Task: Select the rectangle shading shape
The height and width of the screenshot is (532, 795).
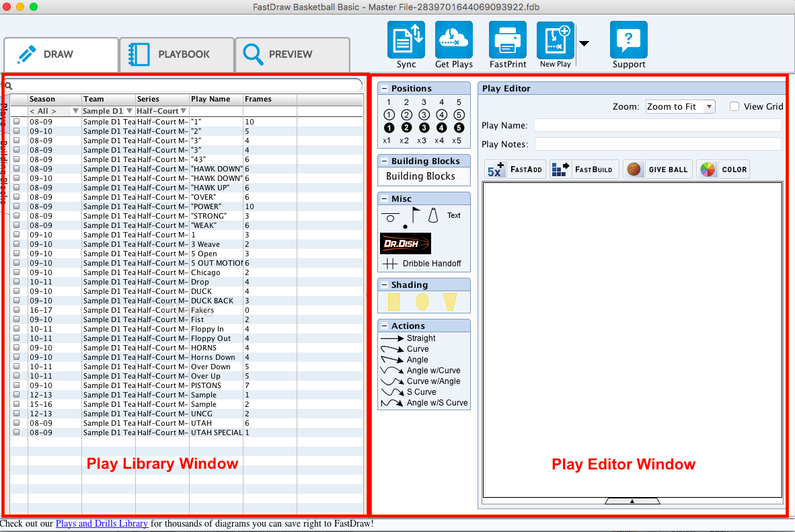Action: pyautogui.click(x=394, y=302)
